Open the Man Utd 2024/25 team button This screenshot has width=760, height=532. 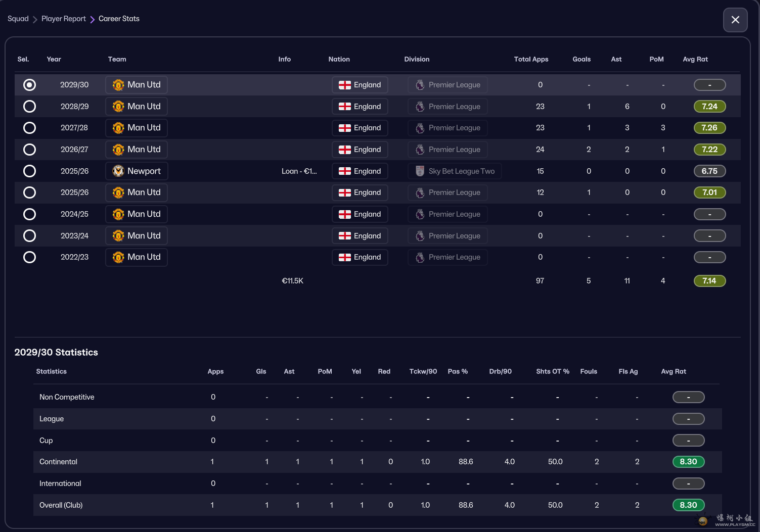[x=137, y=214]
